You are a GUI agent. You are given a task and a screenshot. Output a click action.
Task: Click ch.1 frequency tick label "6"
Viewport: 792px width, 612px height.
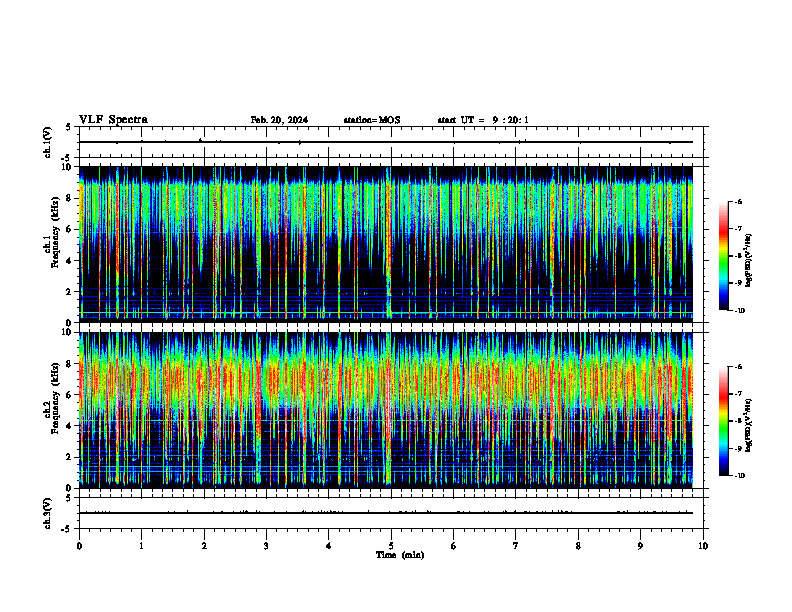pos(69,229)
